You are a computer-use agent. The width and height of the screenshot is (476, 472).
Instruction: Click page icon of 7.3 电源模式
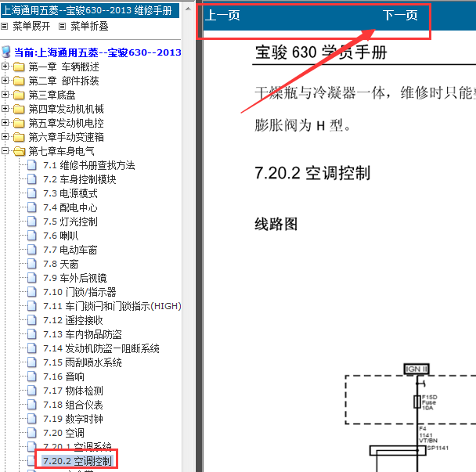click(32, 193)
